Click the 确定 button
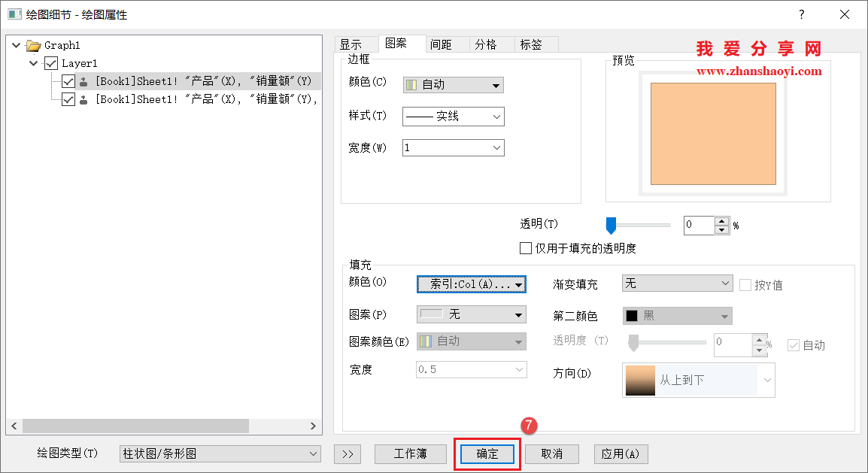This screenshot has height=473, width=868. click(x=487, y=453)
